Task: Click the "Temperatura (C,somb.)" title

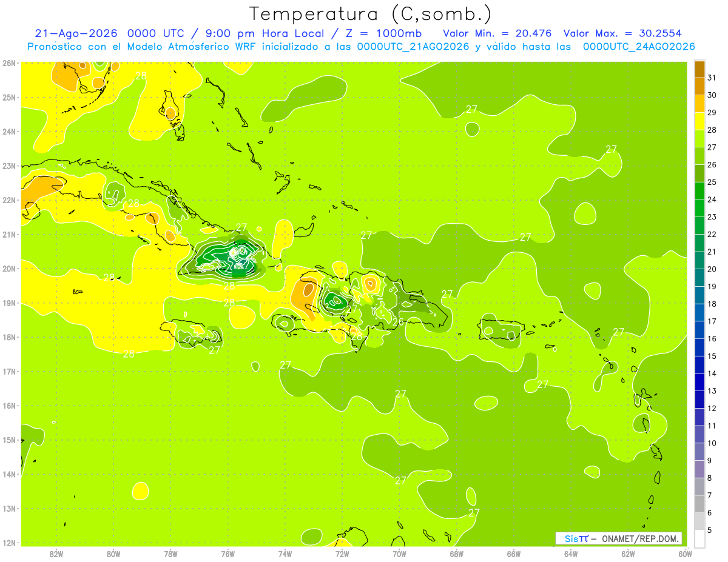Action: click(371, 14)
